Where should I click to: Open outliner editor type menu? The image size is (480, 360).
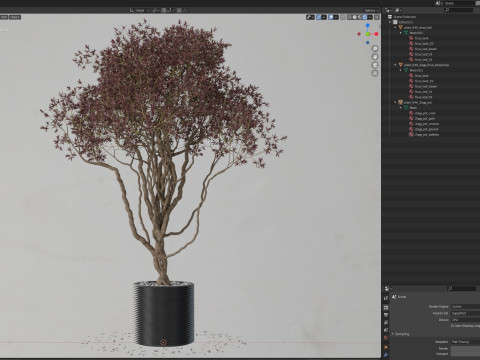pos(389,10)
